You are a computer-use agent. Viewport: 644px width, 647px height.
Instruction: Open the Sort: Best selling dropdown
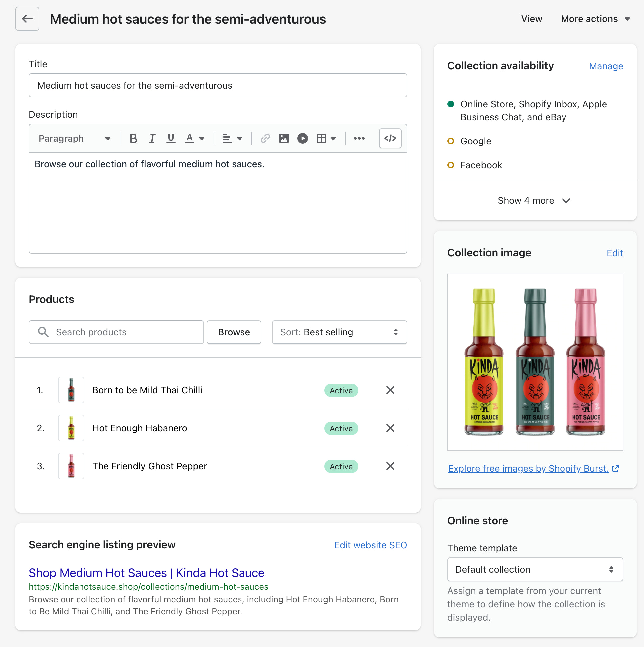point(339,332)
